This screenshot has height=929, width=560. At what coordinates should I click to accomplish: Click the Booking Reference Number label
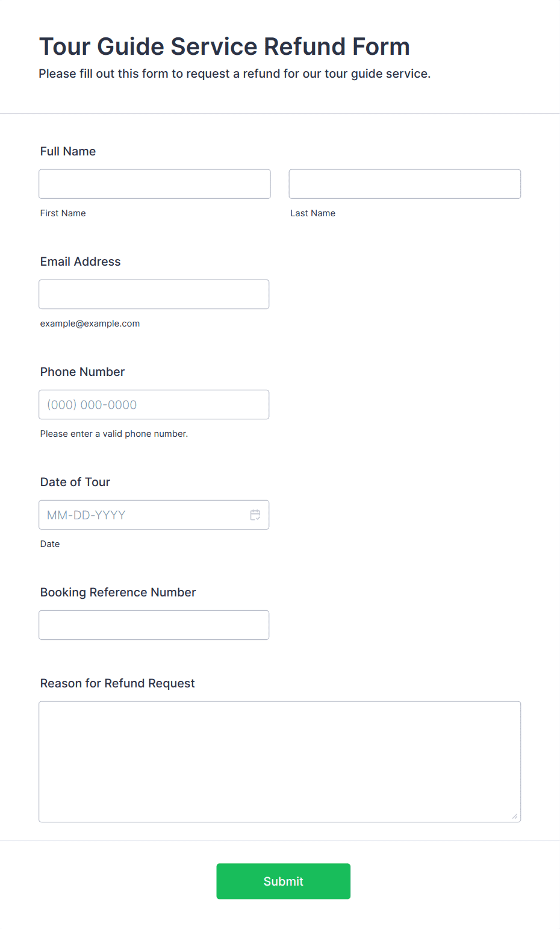tap(118, 592)
